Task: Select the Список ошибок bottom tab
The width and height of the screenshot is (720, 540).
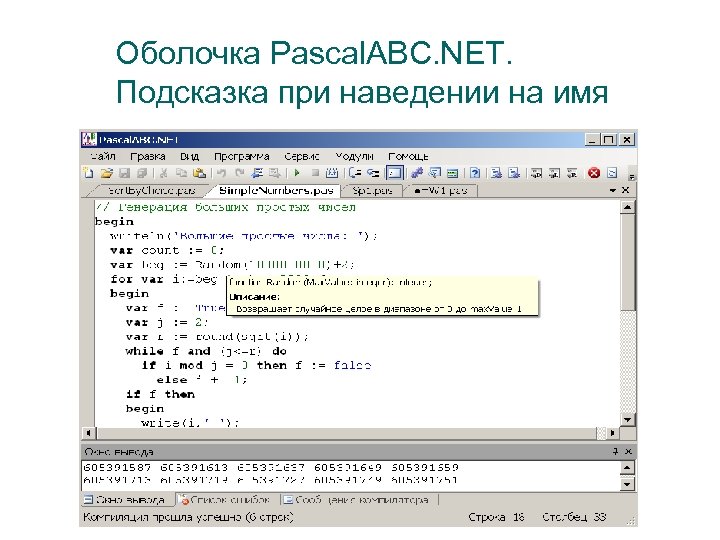Action: click(224, 500)
